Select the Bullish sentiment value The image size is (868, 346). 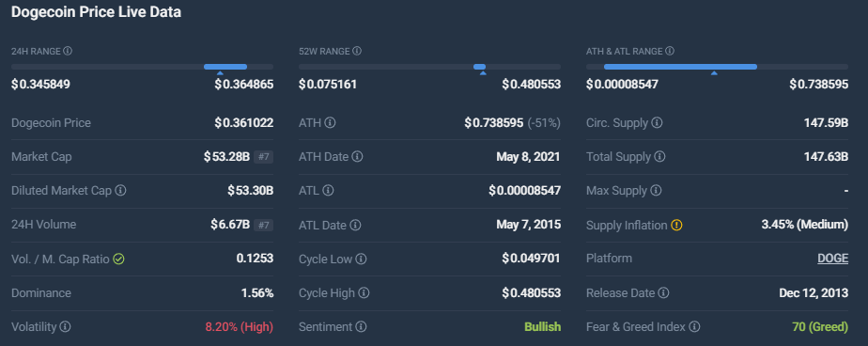point(543,327)
